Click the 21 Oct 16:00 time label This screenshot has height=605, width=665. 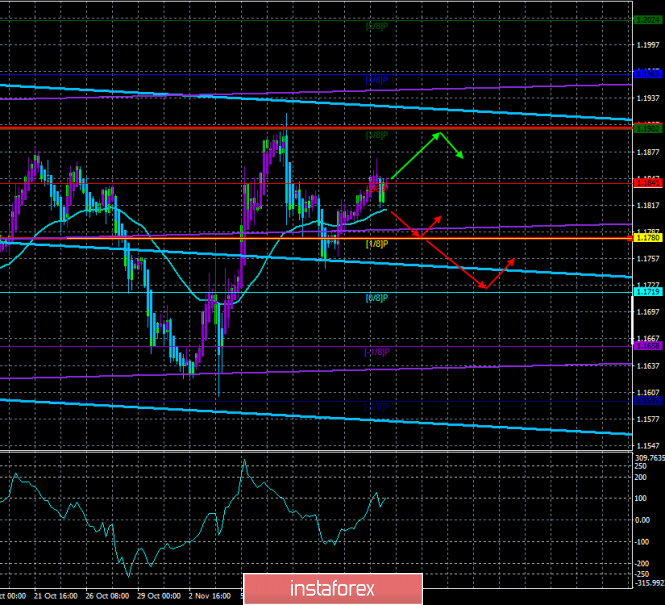(x=56, y=596)
